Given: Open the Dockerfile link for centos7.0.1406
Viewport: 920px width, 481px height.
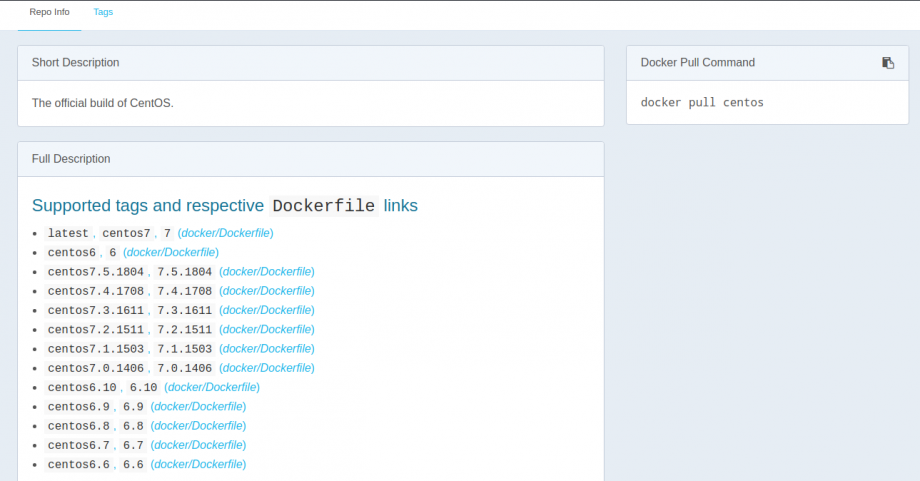Looking at the screenshot, I should point(267,368).
